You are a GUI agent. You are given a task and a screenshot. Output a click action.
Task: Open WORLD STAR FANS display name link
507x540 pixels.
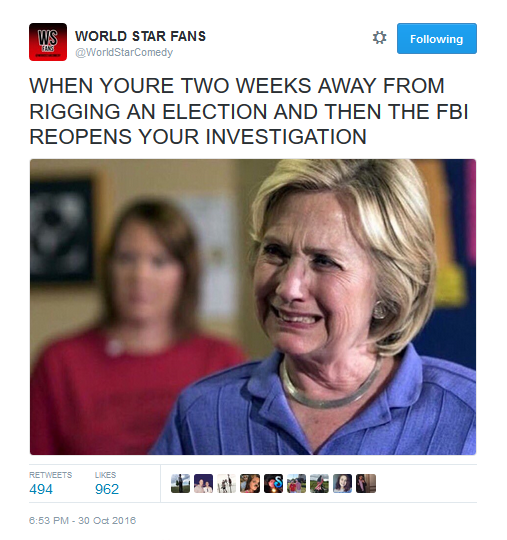[x=140, y=36]
